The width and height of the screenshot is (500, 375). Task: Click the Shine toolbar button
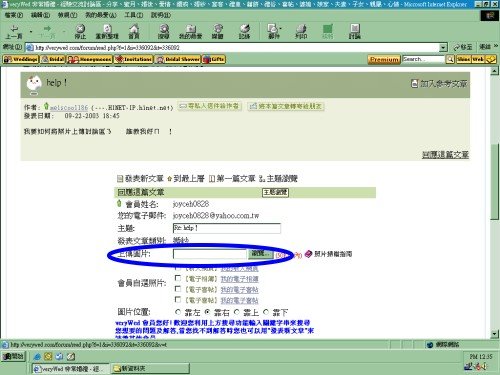coord(464,59)
